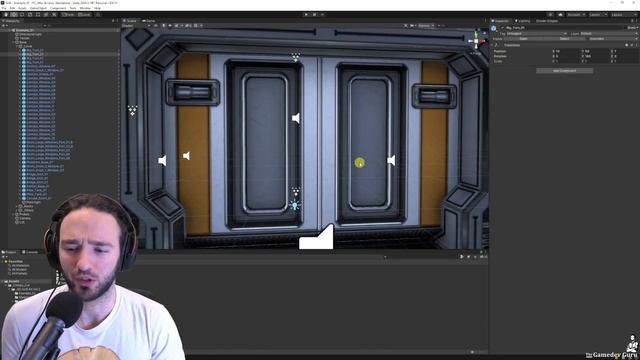Open the Inspector panel options menu

pyautogui.click(x=637, y=21)
